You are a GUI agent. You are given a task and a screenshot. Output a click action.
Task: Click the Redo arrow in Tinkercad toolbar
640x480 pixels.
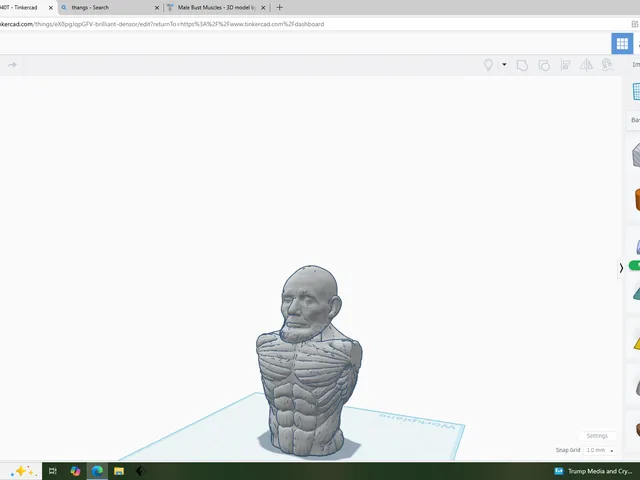click(12, 65)
